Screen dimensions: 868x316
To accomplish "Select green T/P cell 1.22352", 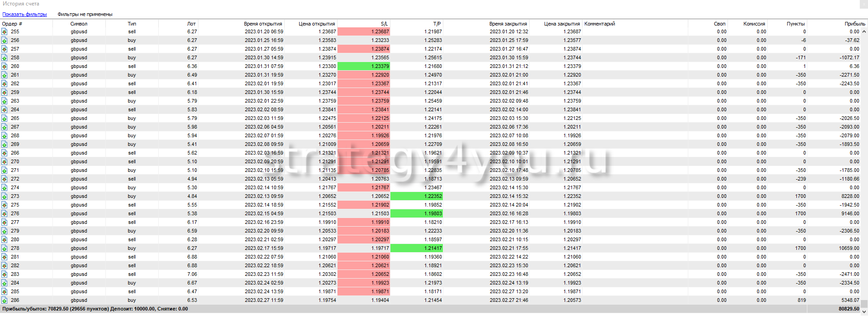I will (416, 196).
